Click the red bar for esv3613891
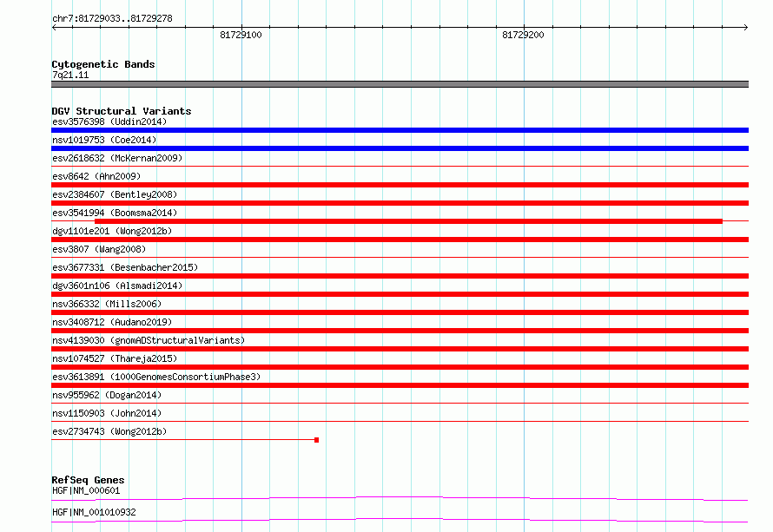The width and height of the screenshot is (773, 532). [x=400, y=385]
